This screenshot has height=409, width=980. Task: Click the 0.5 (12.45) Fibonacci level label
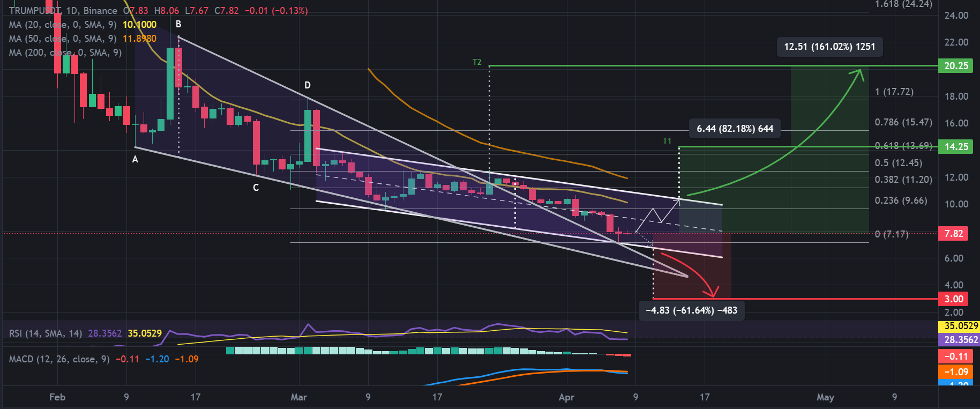click(898, 163)
